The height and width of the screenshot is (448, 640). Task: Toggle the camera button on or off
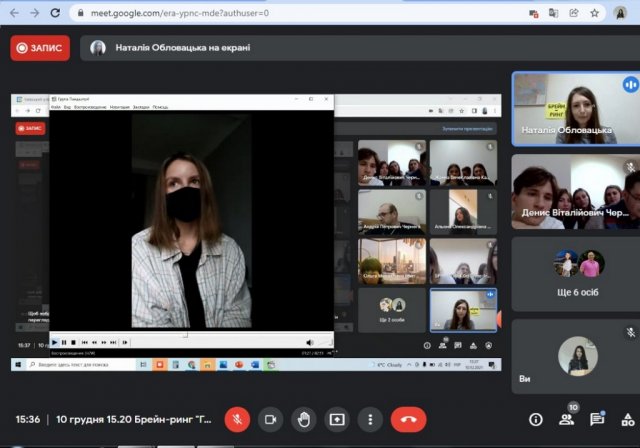270,419
